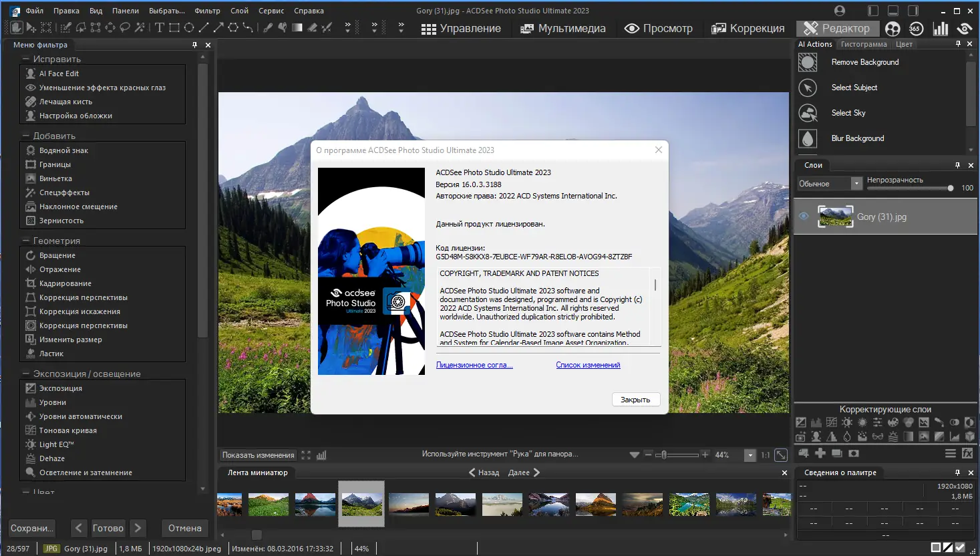This screenshot has height=556, width=980.
Task: Toggle fit-to-window zoom button
Action: [780, 455]
